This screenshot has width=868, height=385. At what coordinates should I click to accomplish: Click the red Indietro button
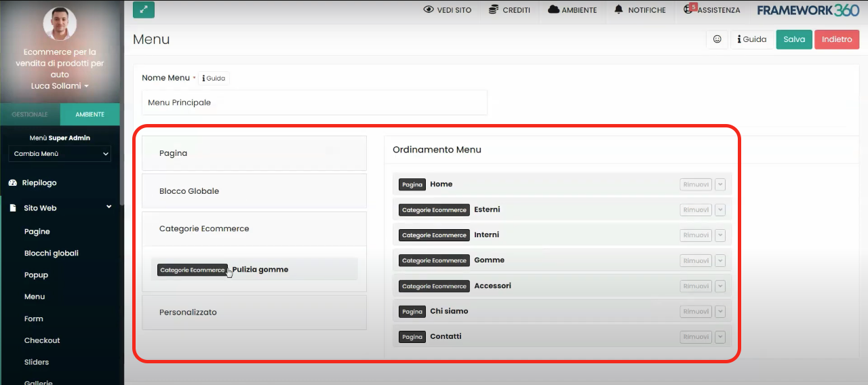pyautogui.click(x=836, y=39)
